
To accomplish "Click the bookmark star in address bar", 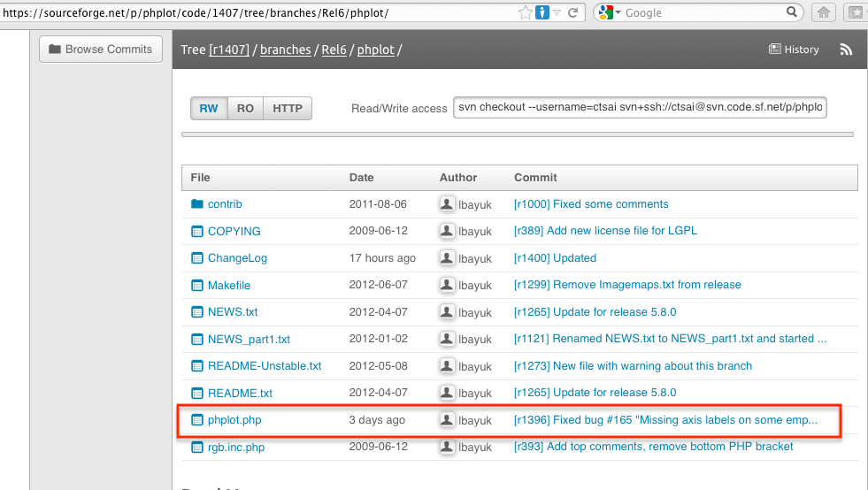I will click(526, 12).
